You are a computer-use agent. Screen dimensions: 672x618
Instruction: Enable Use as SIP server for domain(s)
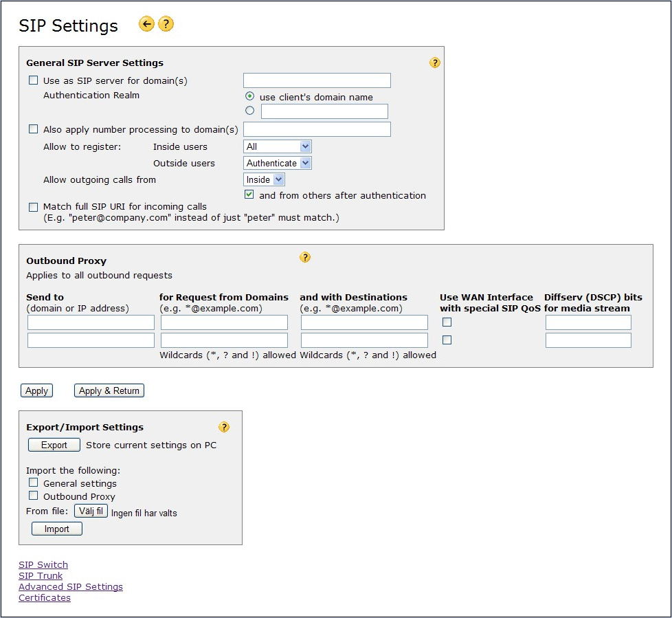34,80
